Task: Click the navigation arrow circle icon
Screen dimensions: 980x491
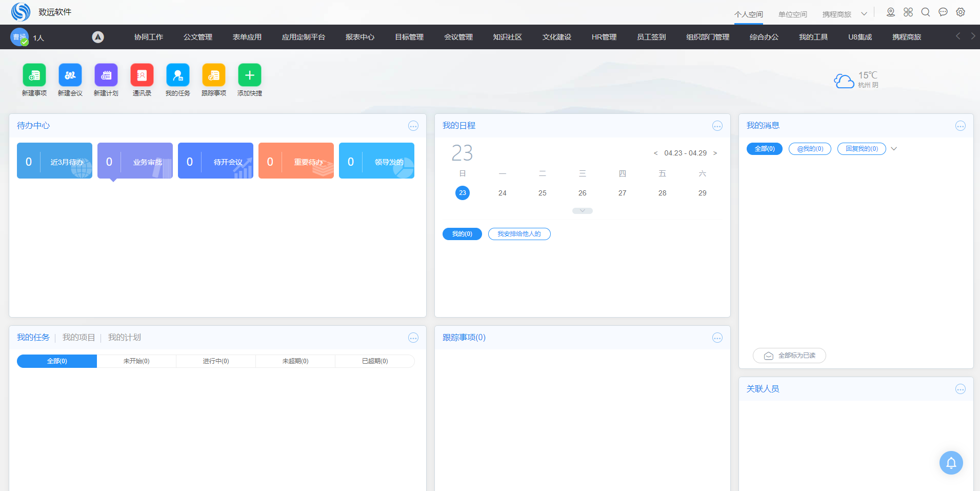Action: click(x=98, y=37)
